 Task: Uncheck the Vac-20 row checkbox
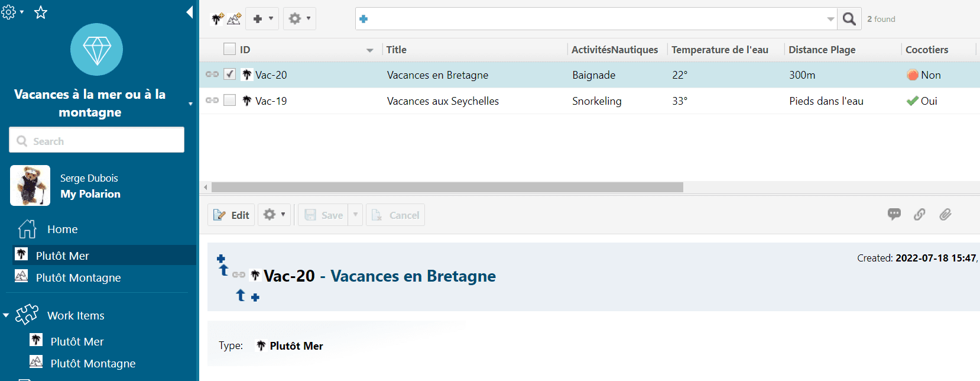point(230,75)
